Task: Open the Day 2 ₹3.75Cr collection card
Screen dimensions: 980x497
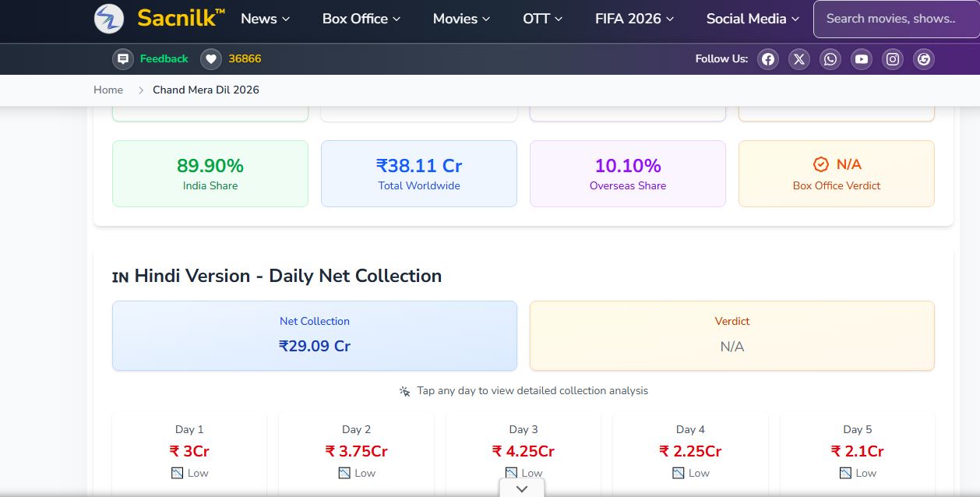Action: pyautogui.click(x=356, y=455)
